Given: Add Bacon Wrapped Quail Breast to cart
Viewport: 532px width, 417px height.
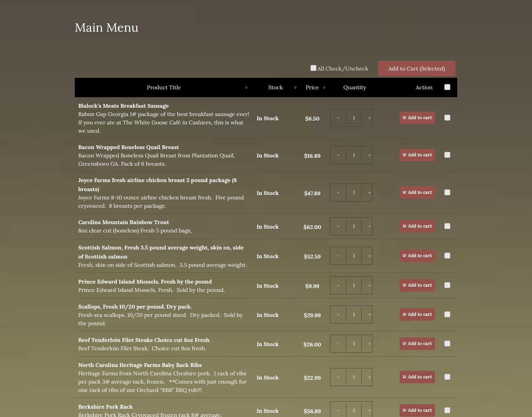Looking at the screenshot, I should pyautogui.click(x=417, y=155).
